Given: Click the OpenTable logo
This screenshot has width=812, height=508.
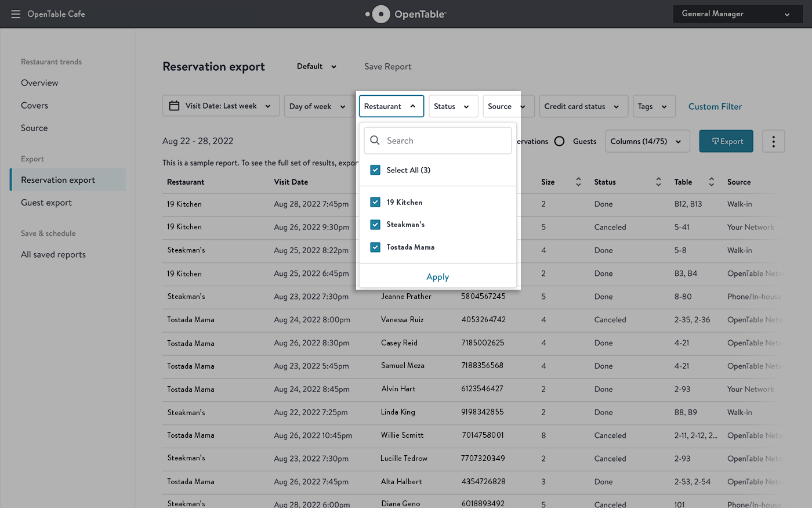Looking at the screenshot, I should pyautogui.click(x=406, y=14).
